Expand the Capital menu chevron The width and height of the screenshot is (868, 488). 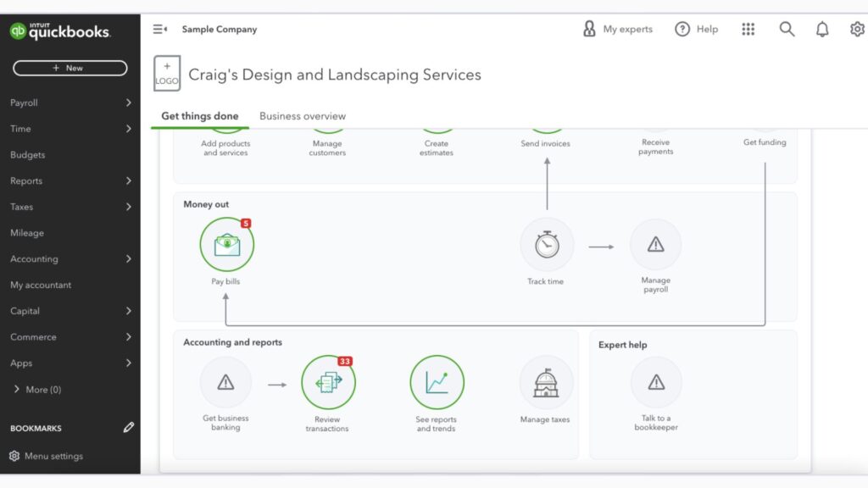(129, 311)
